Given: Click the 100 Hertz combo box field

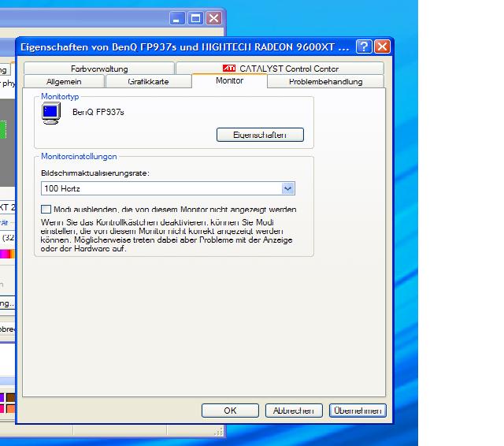Looking at the screenshot, I should [x=168, y=188].
